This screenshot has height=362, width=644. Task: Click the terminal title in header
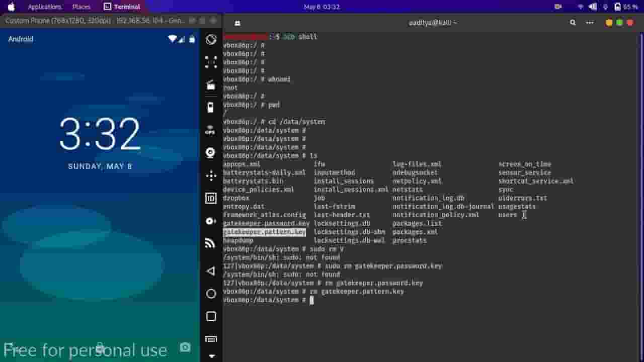(x=433, y=23)
